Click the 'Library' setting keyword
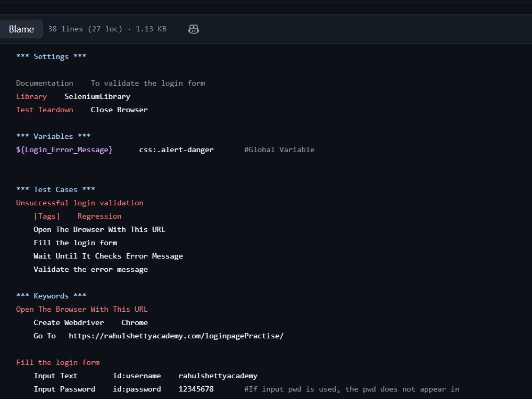 tap(31, 97)
